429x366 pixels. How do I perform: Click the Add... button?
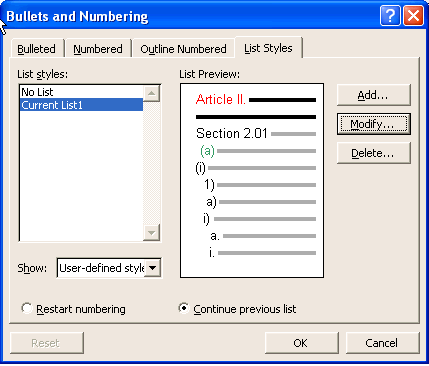click(x=373, y=95)
